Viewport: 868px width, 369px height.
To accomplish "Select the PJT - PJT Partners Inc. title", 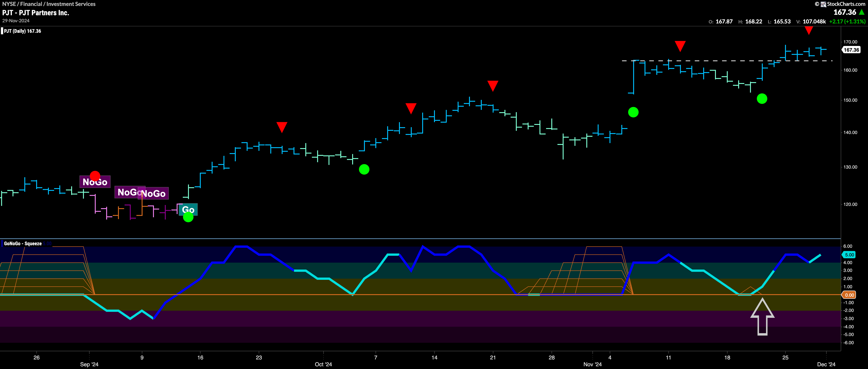I will click(x=36, y=13).
